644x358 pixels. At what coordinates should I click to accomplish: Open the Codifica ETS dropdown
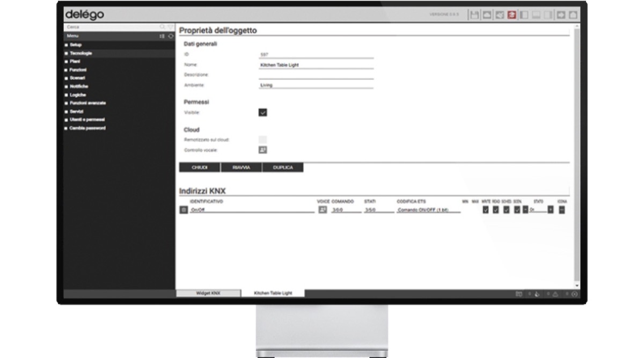tap(429, 210)
